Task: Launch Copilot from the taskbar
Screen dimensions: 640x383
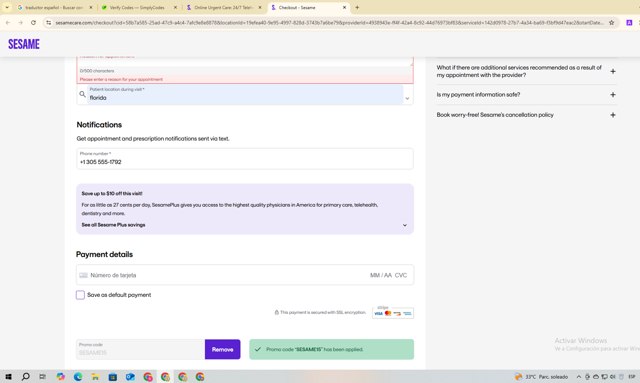Action: 60,376
